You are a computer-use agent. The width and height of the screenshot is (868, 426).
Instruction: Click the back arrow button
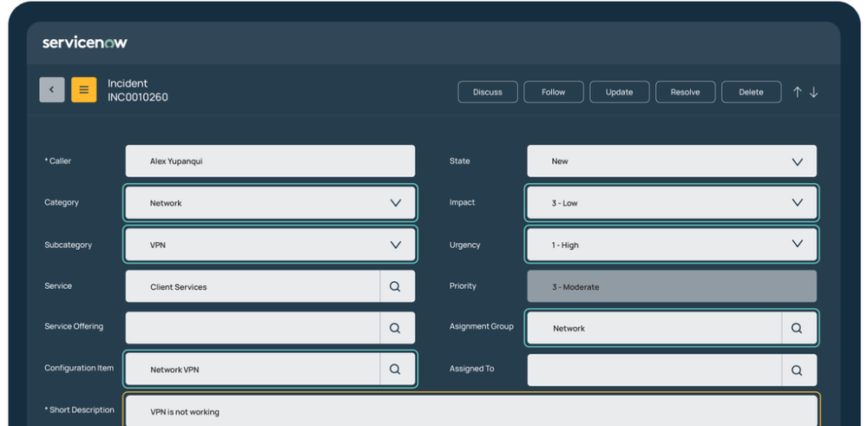tap(52, 89)
